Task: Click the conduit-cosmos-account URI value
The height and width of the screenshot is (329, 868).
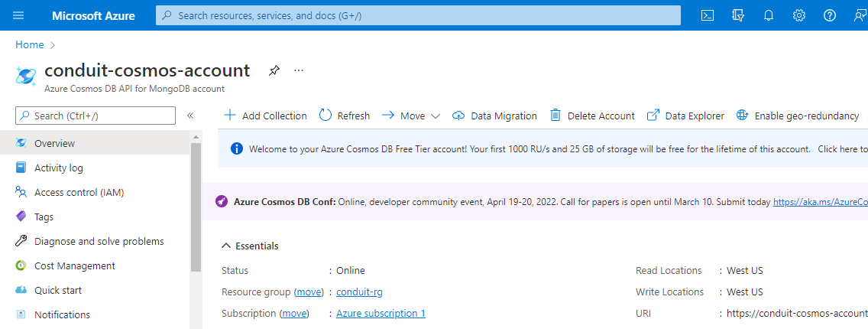Action: pyautogui.click(x=797, y=314)
